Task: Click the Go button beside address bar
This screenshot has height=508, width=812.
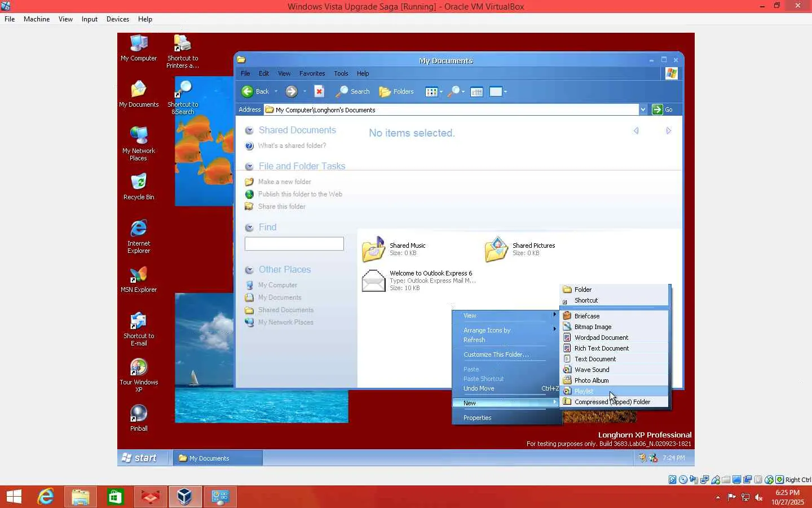Action: point(663,110)
